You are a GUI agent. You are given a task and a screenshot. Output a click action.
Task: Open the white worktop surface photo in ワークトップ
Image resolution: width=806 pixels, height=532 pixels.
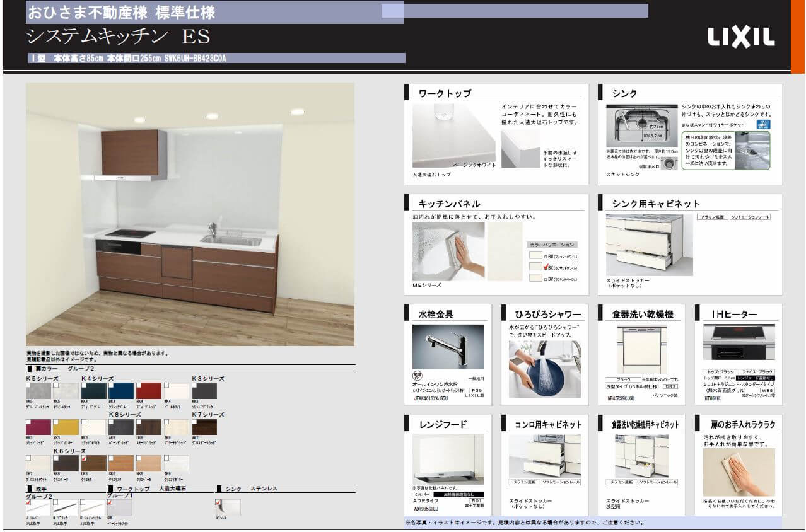pos(453,136)
